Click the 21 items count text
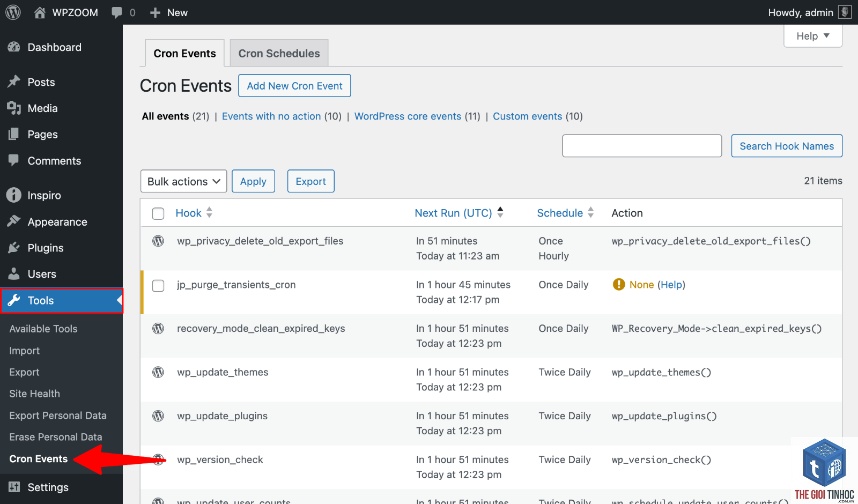 tap(823, 181)
